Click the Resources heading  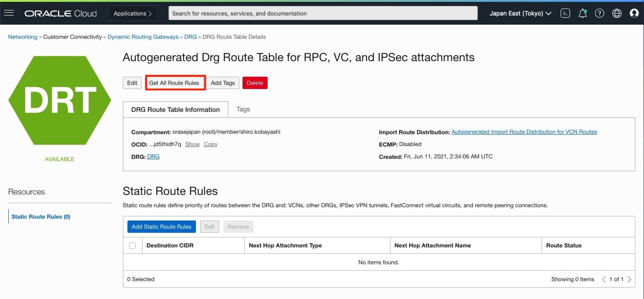coord(26,192)
